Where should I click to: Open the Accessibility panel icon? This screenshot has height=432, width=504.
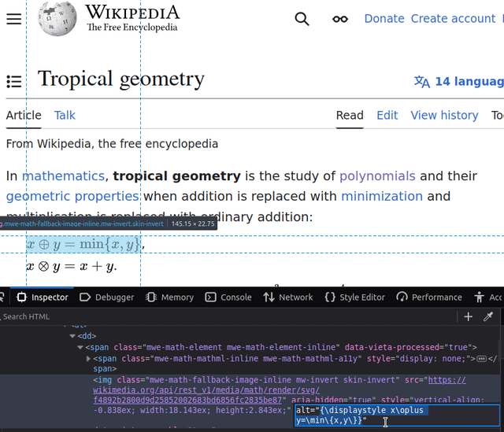(480, 297)
